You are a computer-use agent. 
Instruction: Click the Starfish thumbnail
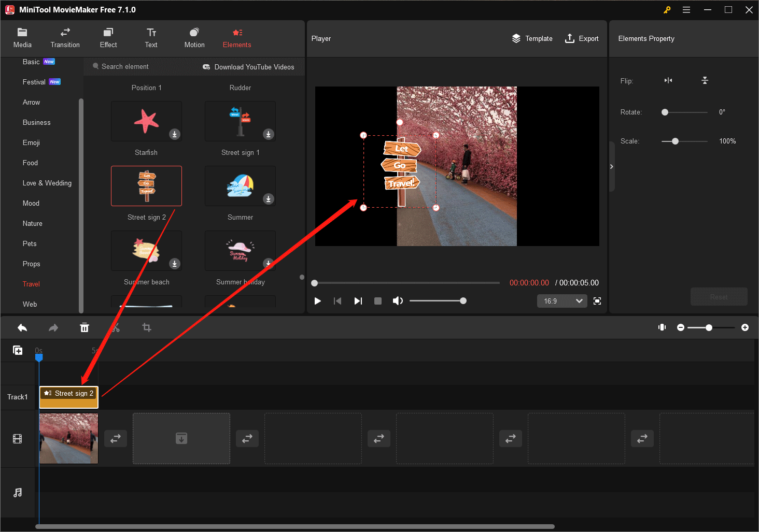[146, 121]
